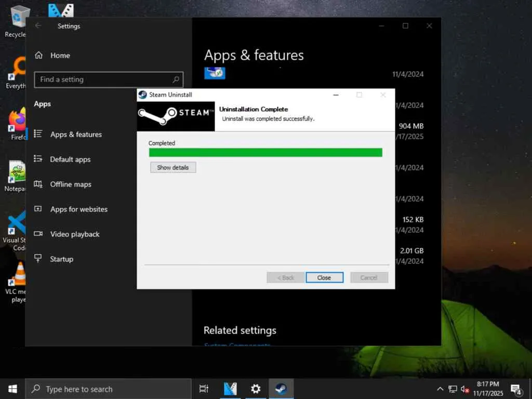Maximize the Settings window
This screenshot has height=399, width=532.
tap(405, 26)
